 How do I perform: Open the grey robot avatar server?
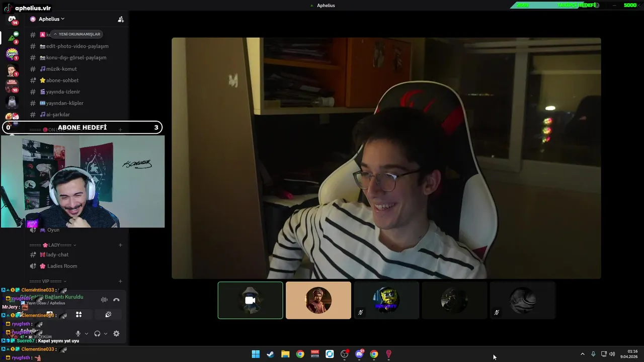click(12, 102)
